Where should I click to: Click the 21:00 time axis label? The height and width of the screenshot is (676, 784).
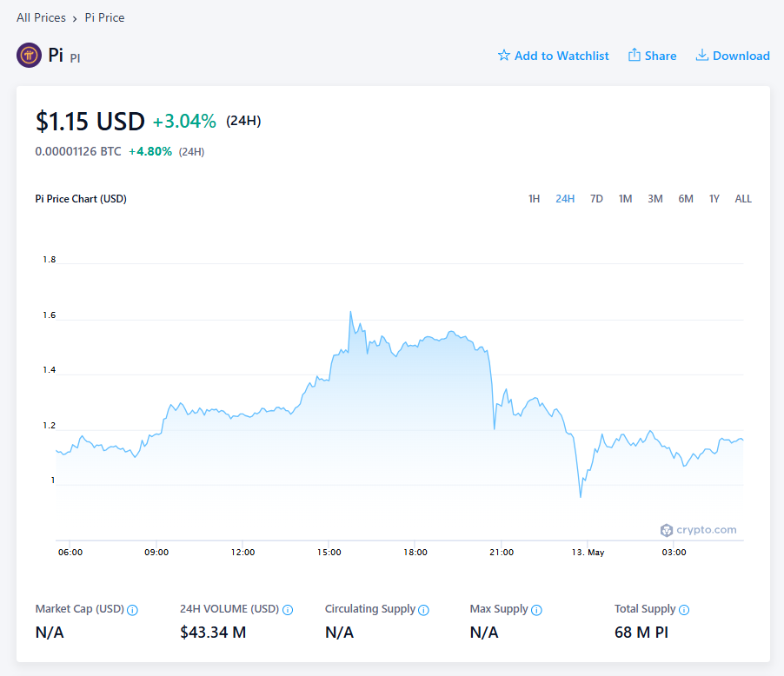(x=502, y=552)
